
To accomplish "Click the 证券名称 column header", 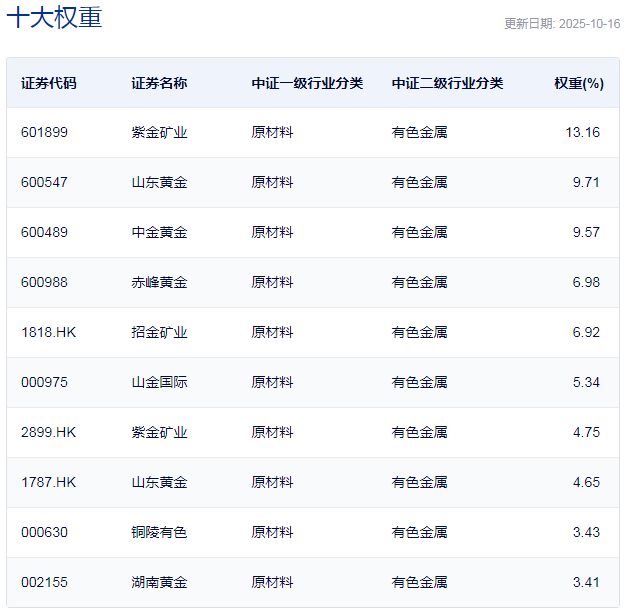I will coord(159,83).
